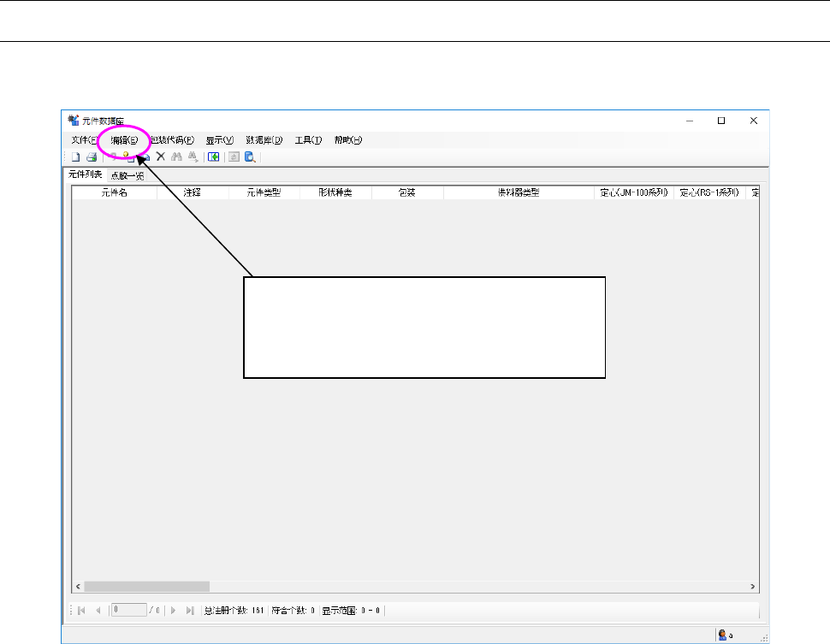The width and height of the screenshot is (830, 644).
Task: Click the grayed refresh toolbar icon
Action: click(234, 157)
